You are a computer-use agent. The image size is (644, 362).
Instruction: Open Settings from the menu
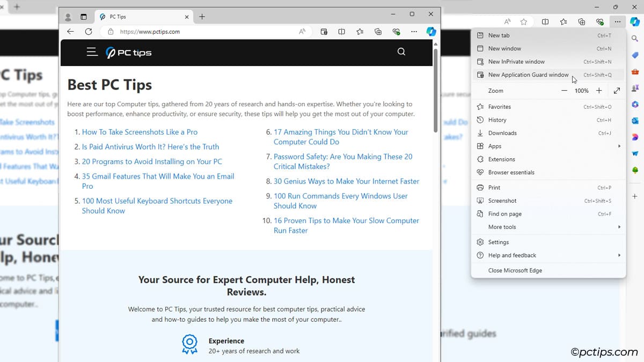(548, 242)
